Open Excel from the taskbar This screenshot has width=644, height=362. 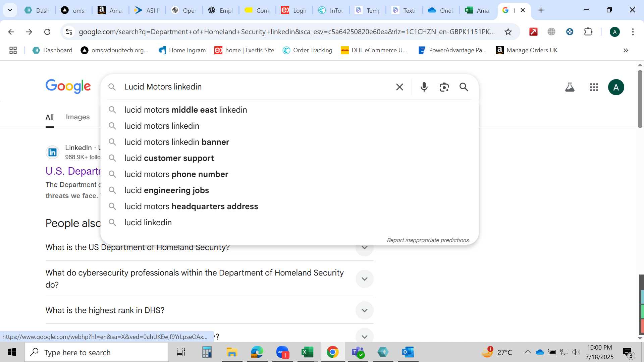[x=307, y=352]
